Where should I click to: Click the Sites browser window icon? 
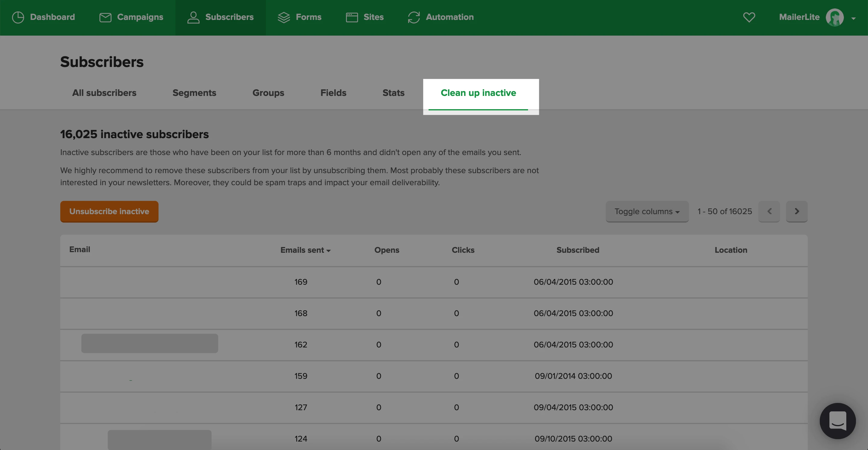352,17
